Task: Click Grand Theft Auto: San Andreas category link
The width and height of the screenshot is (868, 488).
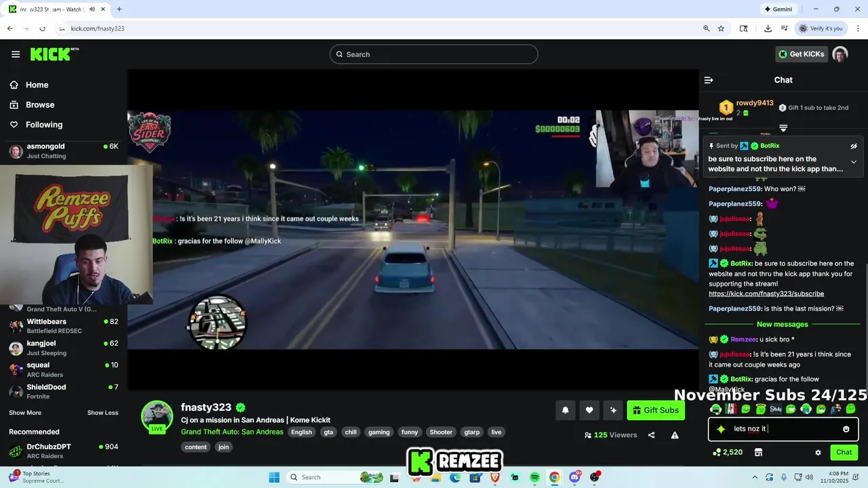Action: [232, 432]
